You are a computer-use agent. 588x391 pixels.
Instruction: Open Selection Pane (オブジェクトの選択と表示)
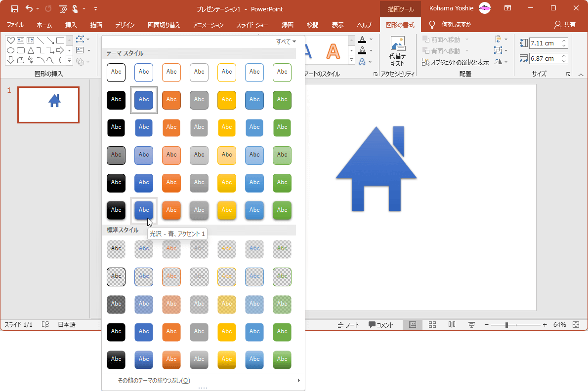coord(455,62)
